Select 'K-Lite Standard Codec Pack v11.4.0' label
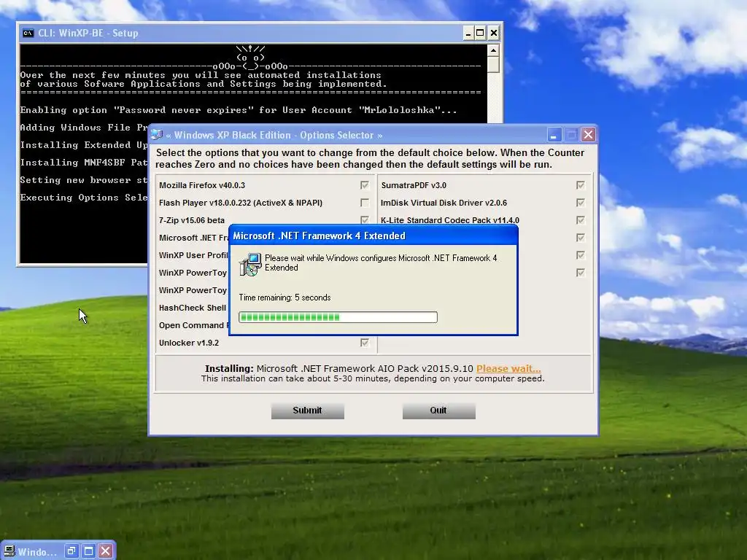 click(449, 220)
